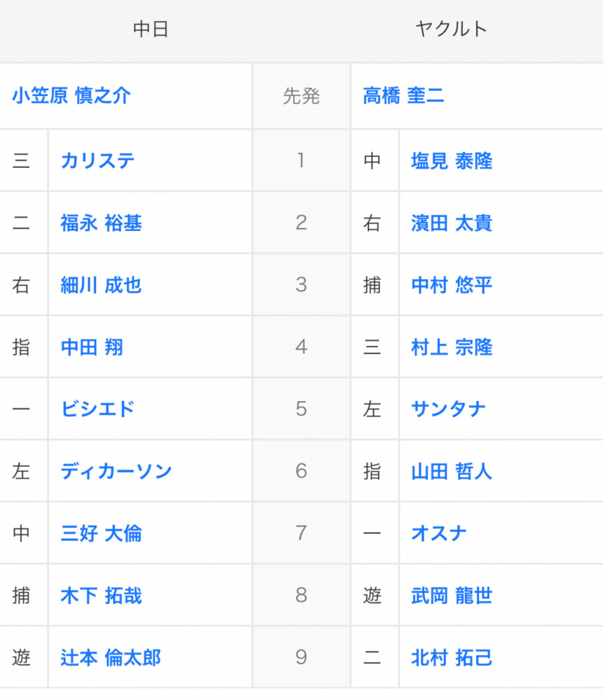Open 濱田 太貴 player link
The height and width of the screenshot is (700, 603).
(452, 223)
